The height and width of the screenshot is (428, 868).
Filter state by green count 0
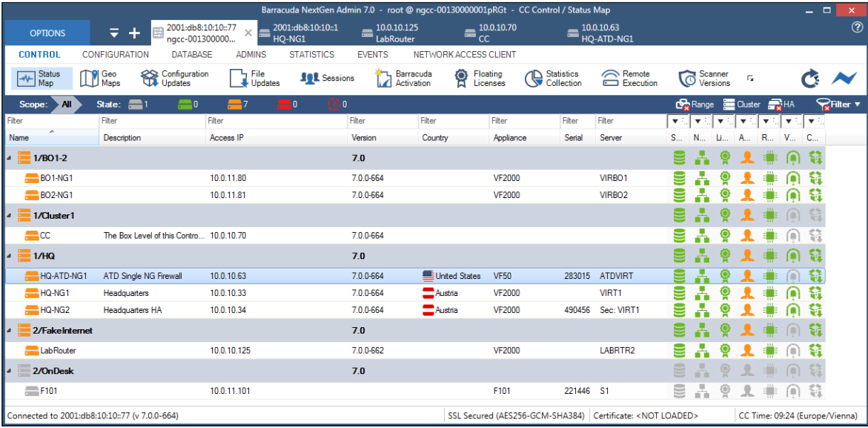pos(188,104)
